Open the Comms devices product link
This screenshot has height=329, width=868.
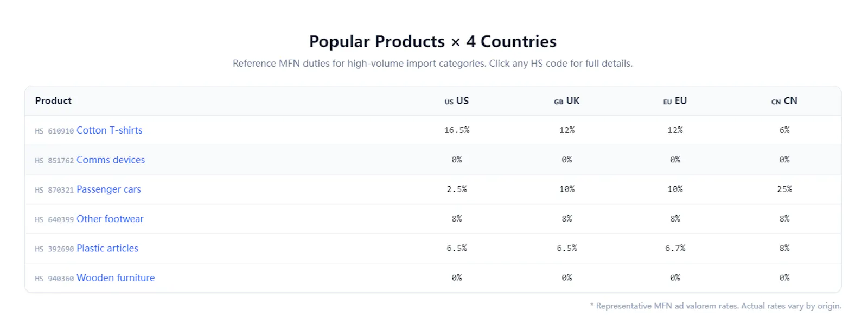pyautogui.click(x=111, y=160)
